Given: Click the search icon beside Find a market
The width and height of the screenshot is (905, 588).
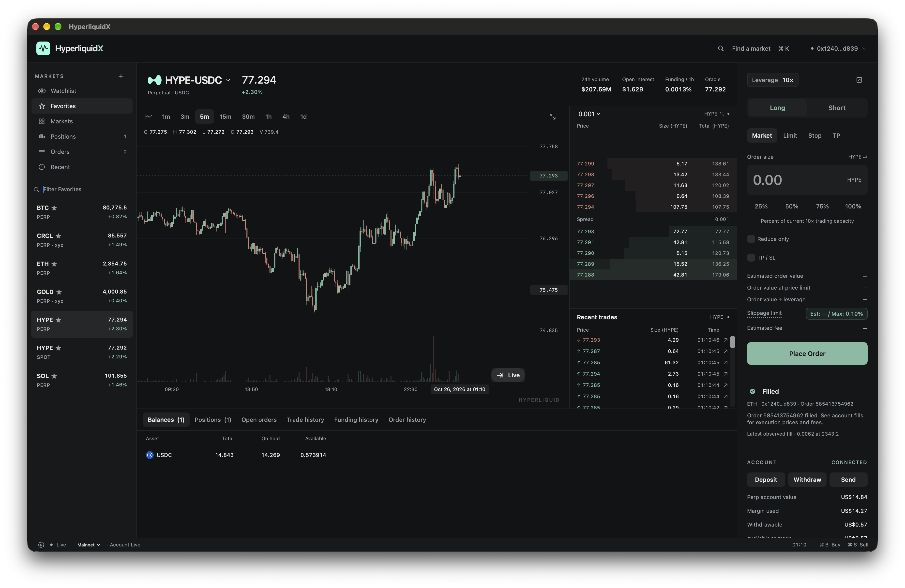Looking at the screenshot, I should pyautogui.click(x=721, y=49).
